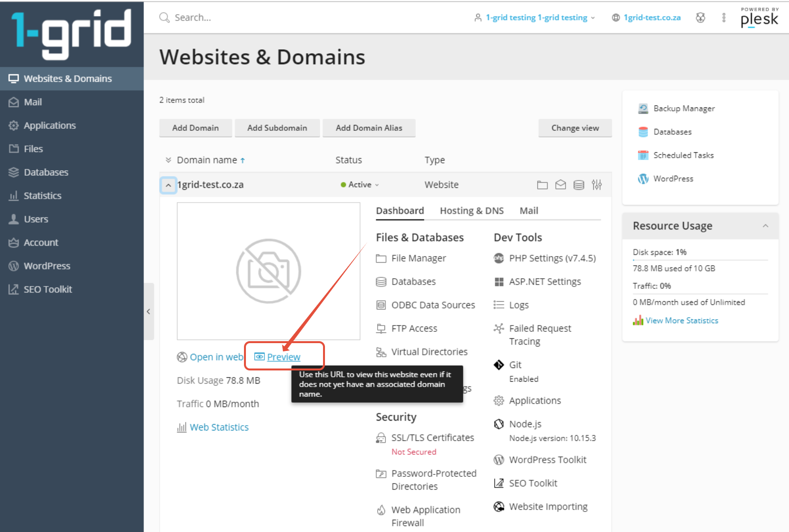This screenshot has height=532, width=789.
Task: Click the PHP Settings icon
Action: click(499, 258)
